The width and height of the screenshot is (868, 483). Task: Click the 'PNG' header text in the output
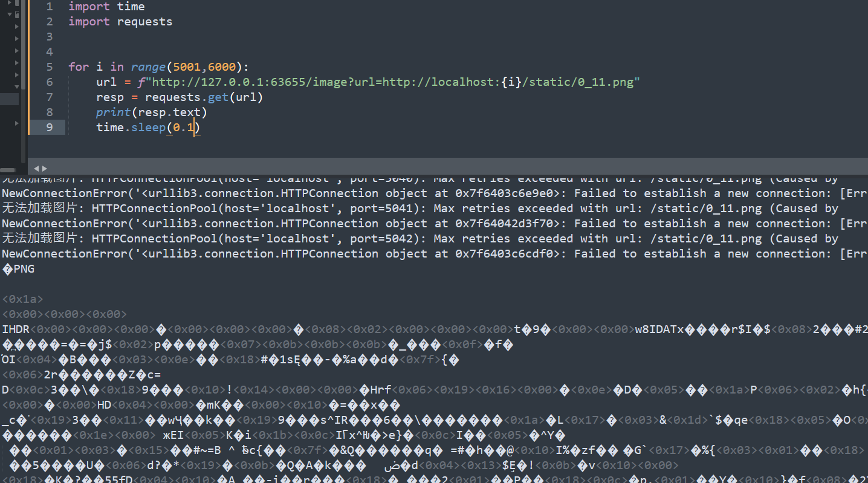[23, 269]
